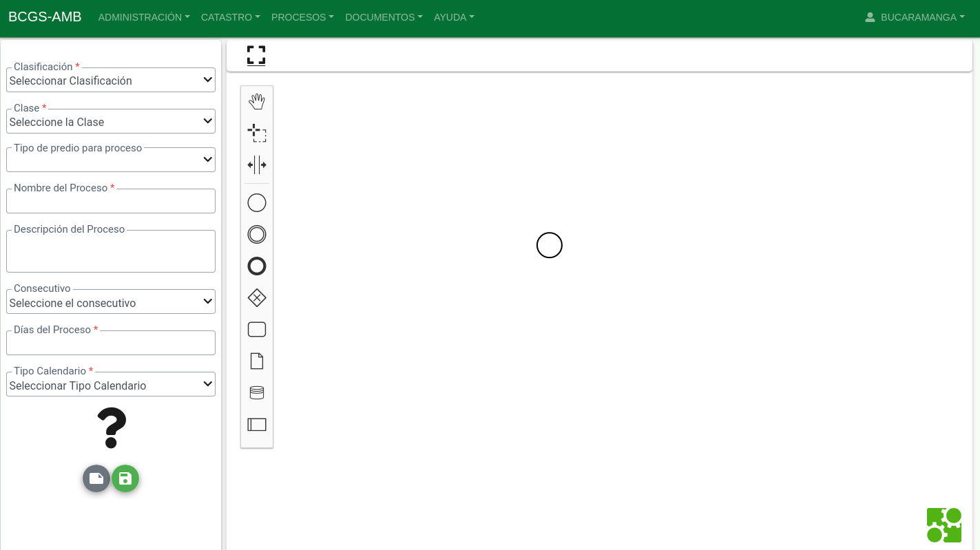Select the data store cylinder icon
This screenshot has height=550, width=980.
tap(257, 393)
